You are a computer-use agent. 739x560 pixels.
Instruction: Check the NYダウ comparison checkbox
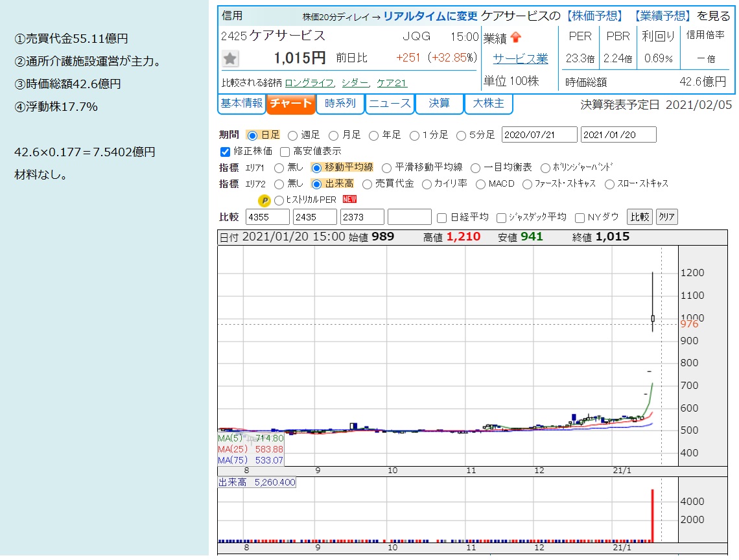pos(580,218)
